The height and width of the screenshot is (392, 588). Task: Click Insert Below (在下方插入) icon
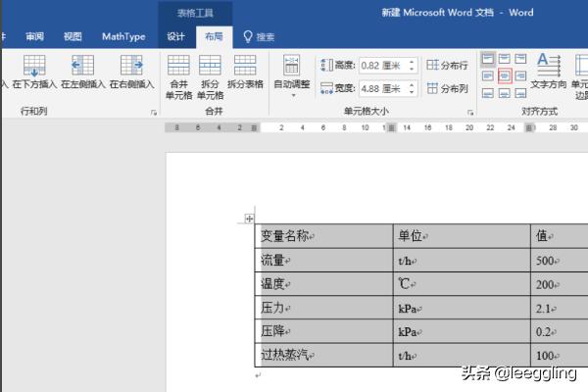tap(34, 66)
